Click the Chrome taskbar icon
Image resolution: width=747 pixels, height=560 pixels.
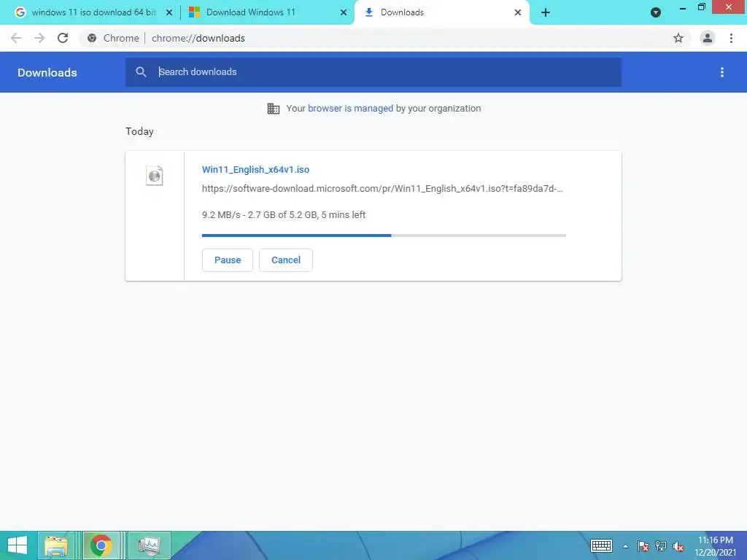tap(101, 545)
